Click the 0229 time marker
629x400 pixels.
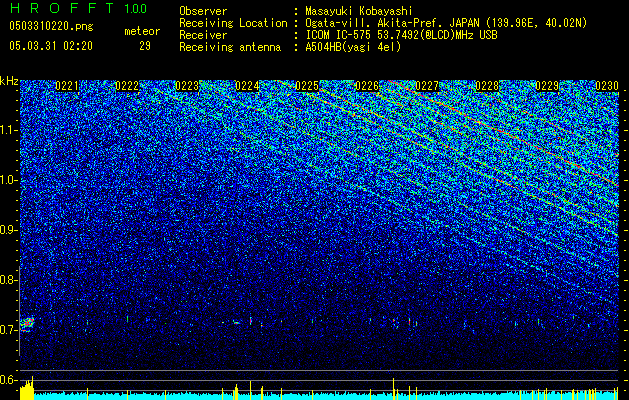click(x=547, y=86)
